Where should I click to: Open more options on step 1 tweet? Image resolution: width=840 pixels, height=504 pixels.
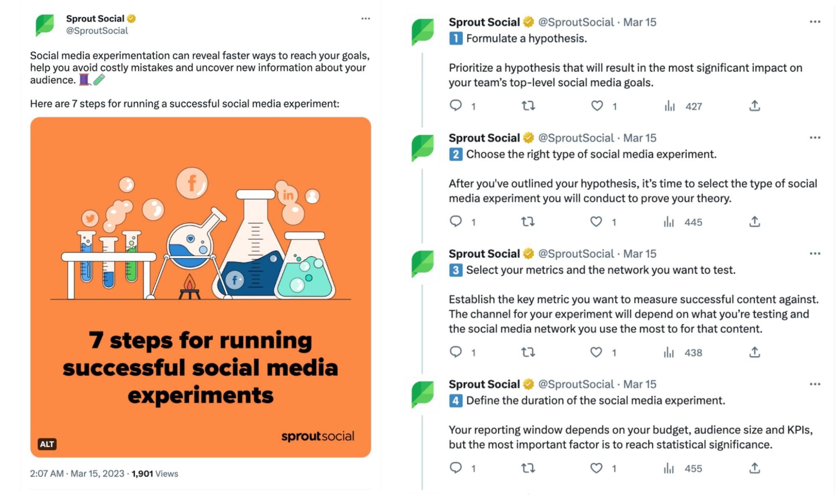tap(815, 22)
